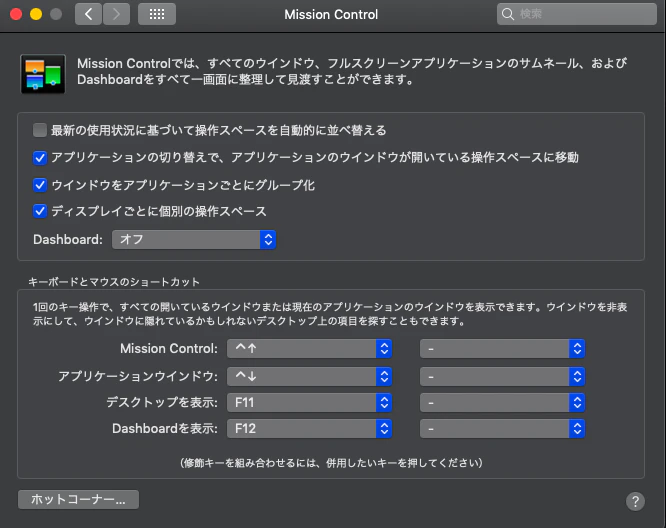The height and width of the screenshot is (528, 666).
Task: Open デスクトップを表示 F11 keyboard dropdown
Action: pyautogui.click(x=309, y=403)
